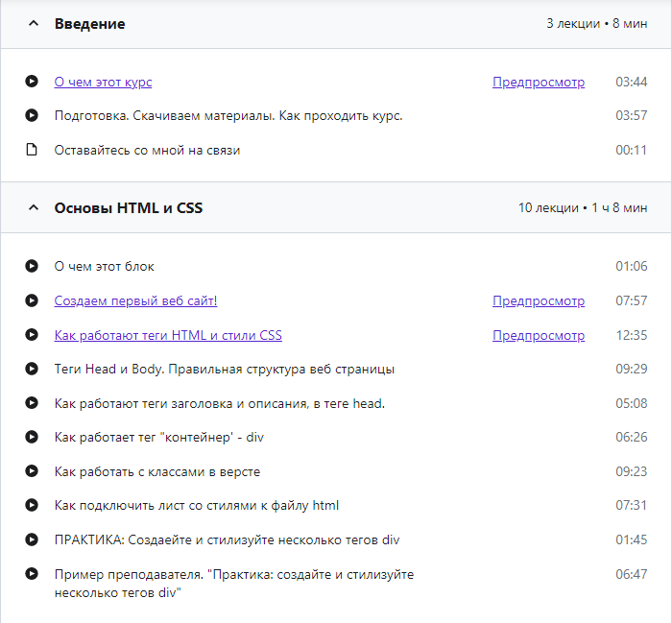
Task: Open the lecture link 'О чем этот курс'
Action: (x=103, y=83)
